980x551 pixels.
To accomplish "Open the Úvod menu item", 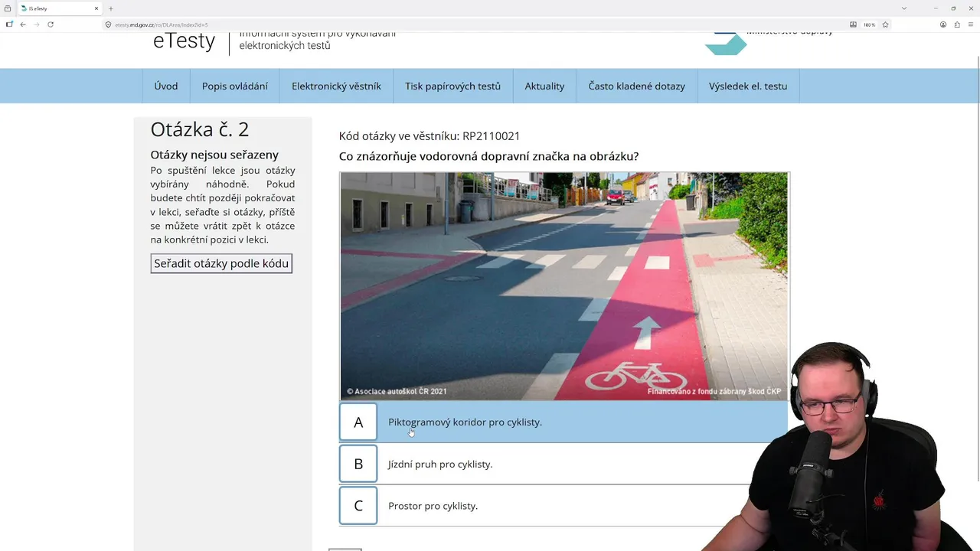I will 166,86.
